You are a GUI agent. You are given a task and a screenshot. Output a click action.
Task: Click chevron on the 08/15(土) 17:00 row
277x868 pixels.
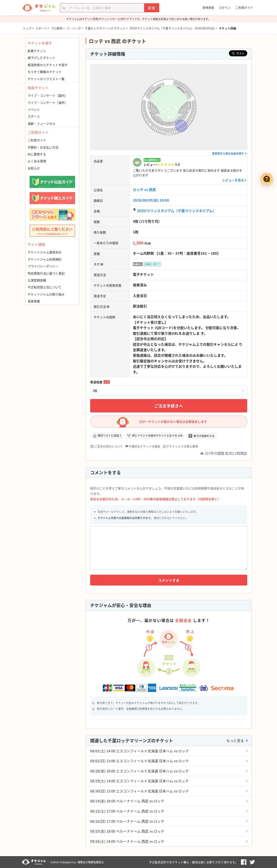click(247, 811)
